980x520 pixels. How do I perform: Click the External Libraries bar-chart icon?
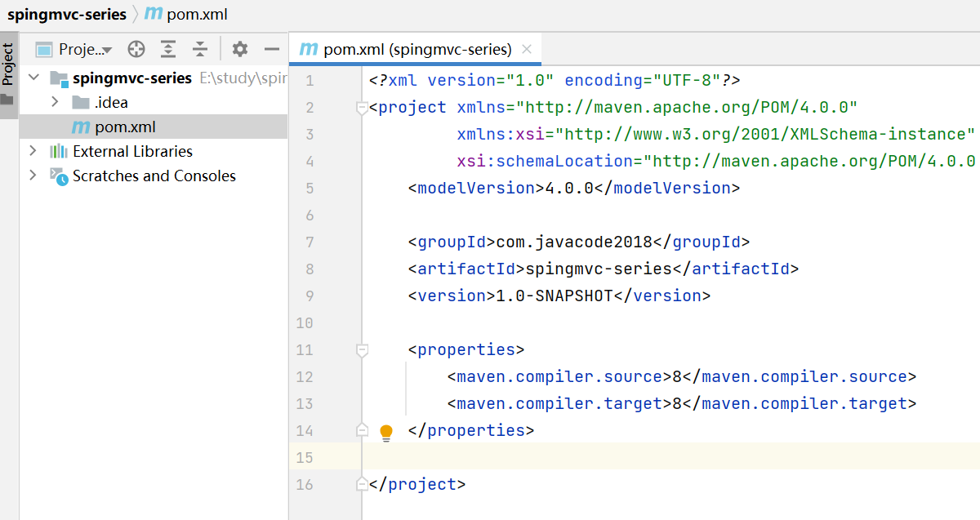pos(59,151)
